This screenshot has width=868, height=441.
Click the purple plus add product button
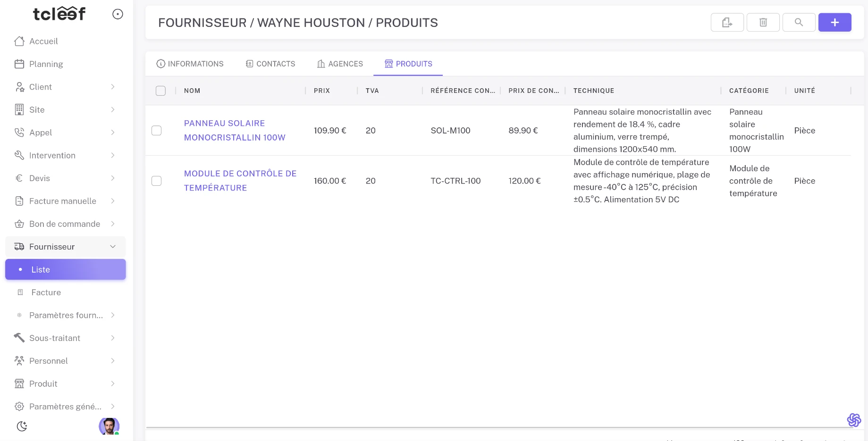[834, 22]
